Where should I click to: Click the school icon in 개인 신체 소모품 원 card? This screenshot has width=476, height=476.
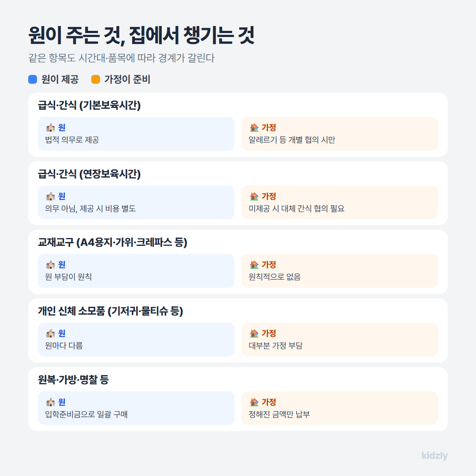point(50,333)
